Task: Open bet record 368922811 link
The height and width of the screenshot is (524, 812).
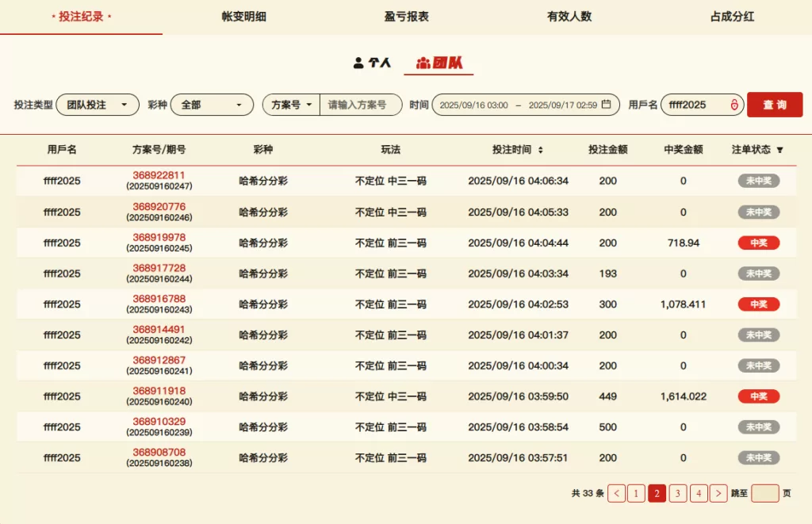Action: [159, 175]
